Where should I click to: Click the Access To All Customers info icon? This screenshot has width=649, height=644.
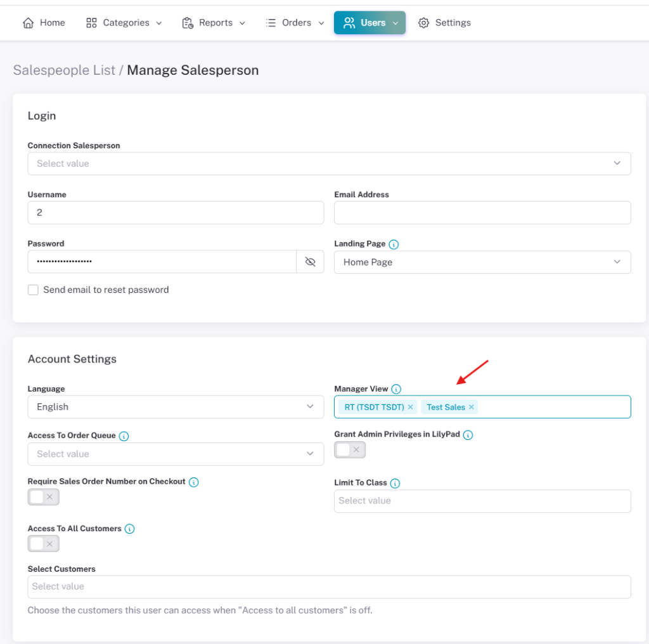pyautogui.click(x=129, y=529)
